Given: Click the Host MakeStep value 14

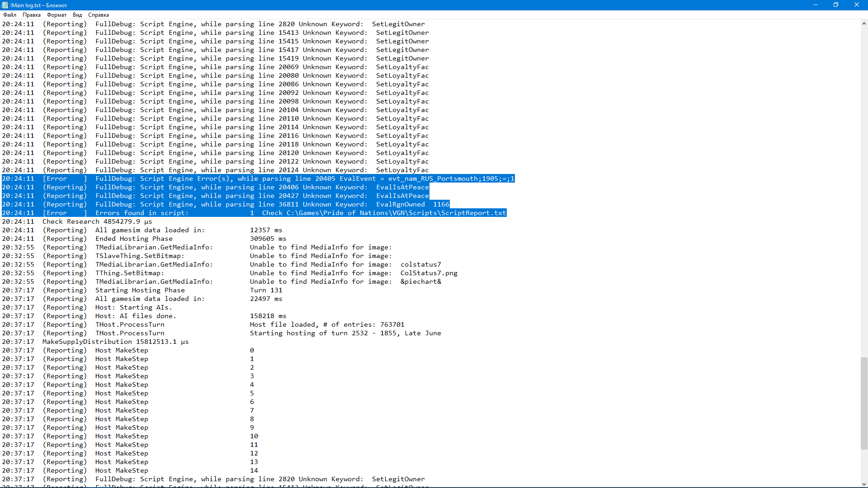Looking at the screenshot, I should coord(254,470).
